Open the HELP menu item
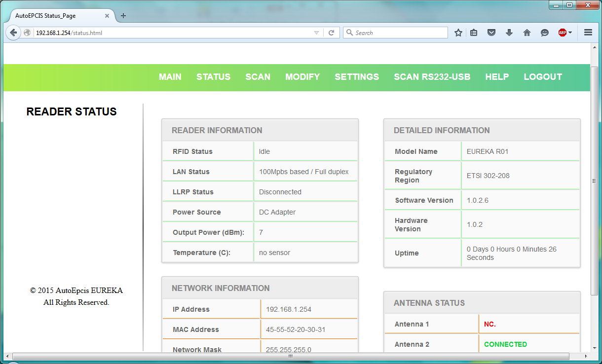 497,77
